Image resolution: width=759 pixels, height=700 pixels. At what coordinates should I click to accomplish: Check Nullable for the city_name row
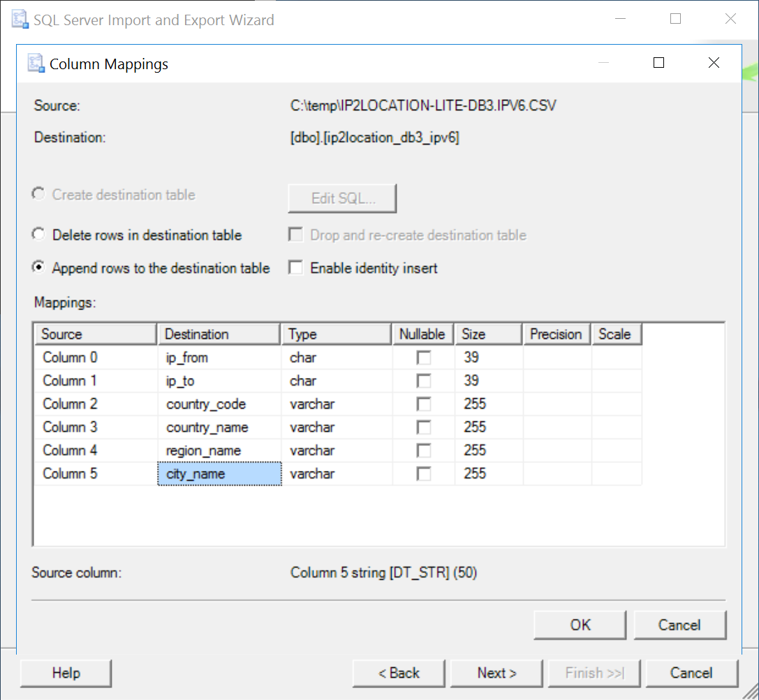[x=423, y=474]
